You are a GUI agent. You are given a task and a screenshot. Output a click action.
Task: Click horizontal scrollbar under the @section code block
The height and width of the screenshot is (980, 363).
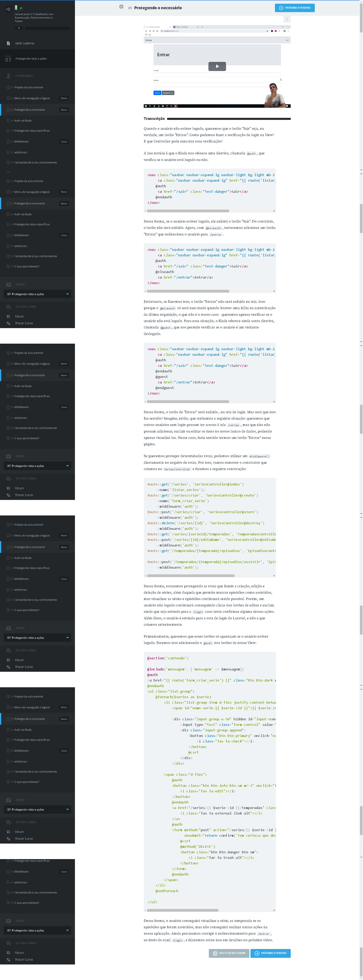(x=183, y=910)
